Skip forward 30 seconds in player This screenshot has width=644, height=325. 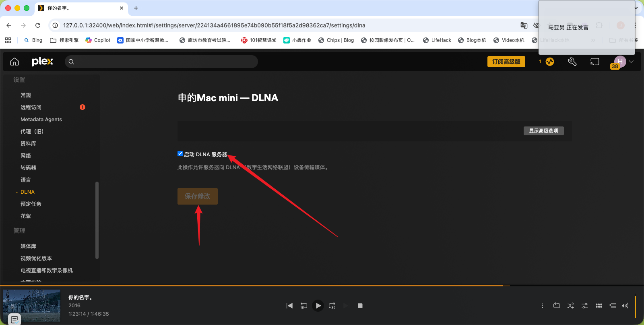coord(332,306)
